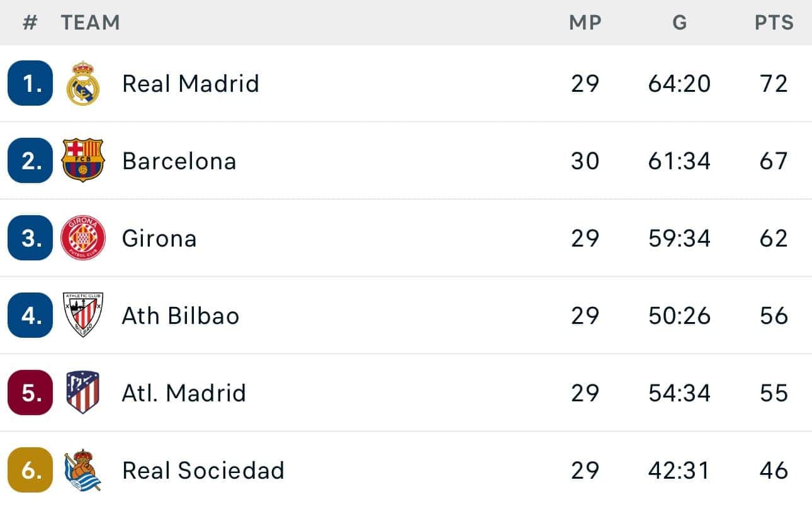The height and width of the screenshot is (507, 812).
Task: Click the Athletic Bilbao club crest
Action: (82, 315)
